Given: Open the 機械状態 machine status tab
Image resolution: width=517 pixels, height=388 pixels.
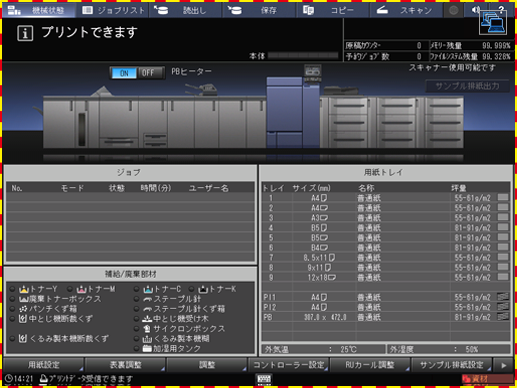Looking at the screenshot, I should click(x=38, y=10).
